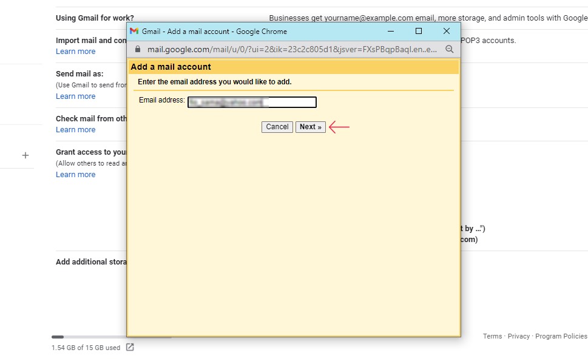
Task: Open Learn more under Send mail as
Action: pyautogui.click(x=75, y=96)
